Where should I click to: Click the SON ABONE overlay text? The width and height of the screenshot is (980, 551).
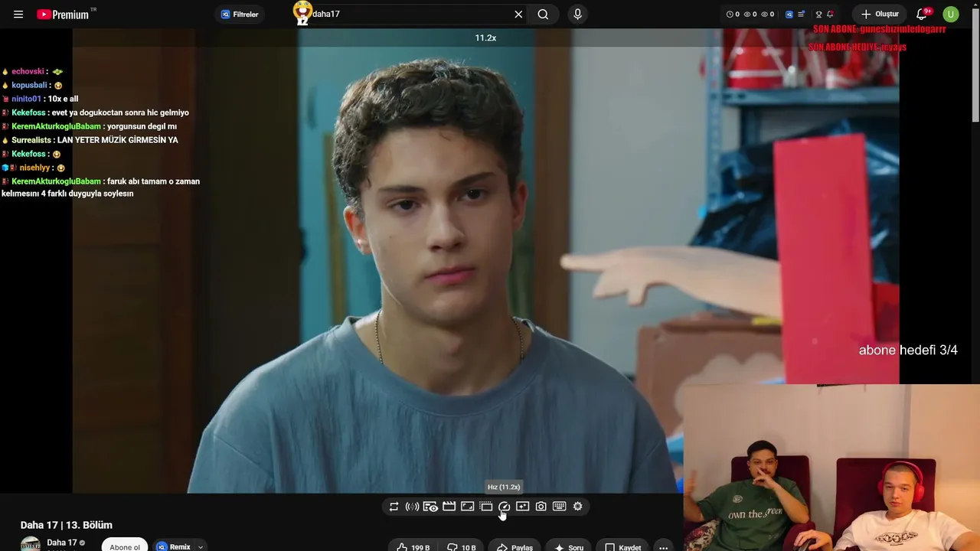click(880, 29)
